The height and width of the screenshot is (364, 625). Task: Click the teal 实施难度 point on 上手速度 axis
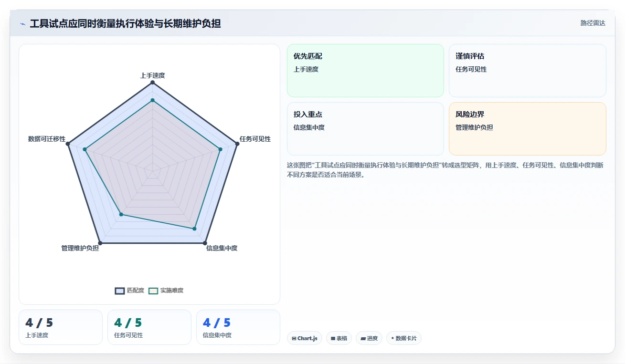(x=153, y=100)
